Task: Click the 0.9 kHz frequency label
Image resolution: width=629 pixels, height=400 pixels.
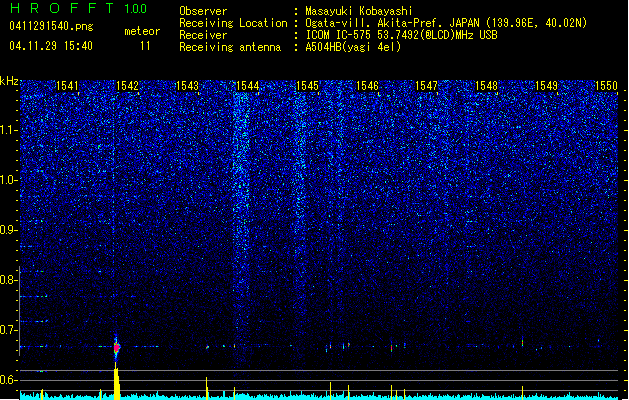Action: point(8,230)
